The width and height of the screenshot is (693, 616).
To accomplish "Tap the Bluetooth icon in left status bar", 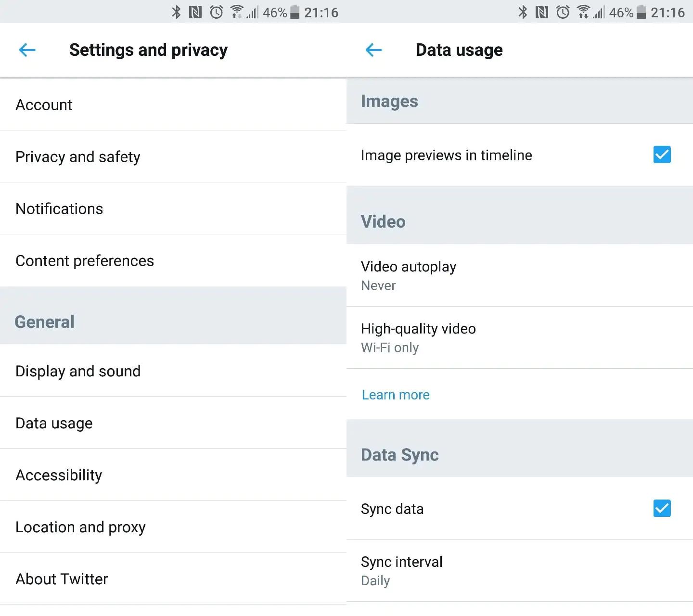I will point(176,12).
